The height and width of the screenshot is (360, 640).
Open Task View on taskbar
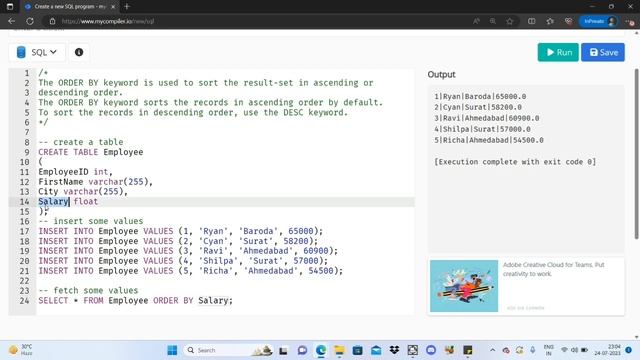(x=283, y=350)
